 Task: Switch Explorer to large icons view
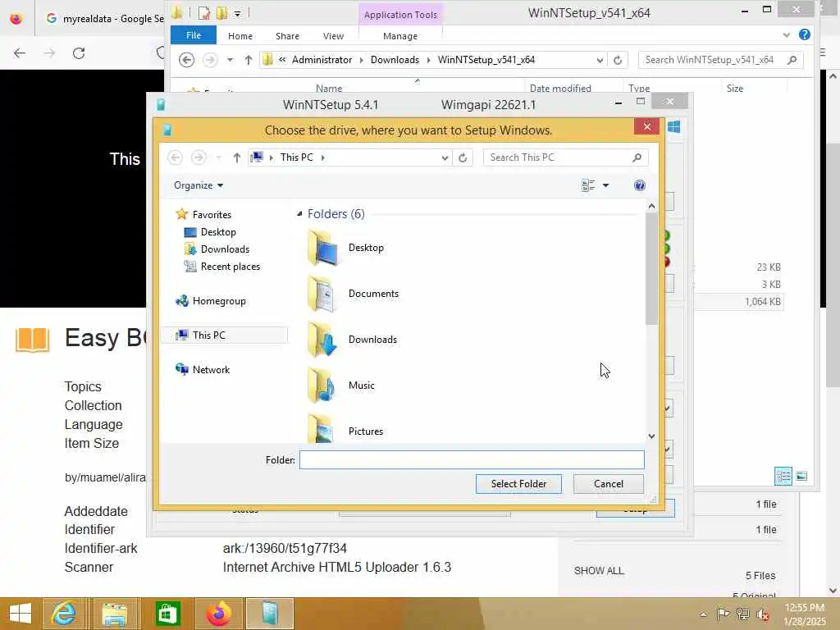(801, 476)
